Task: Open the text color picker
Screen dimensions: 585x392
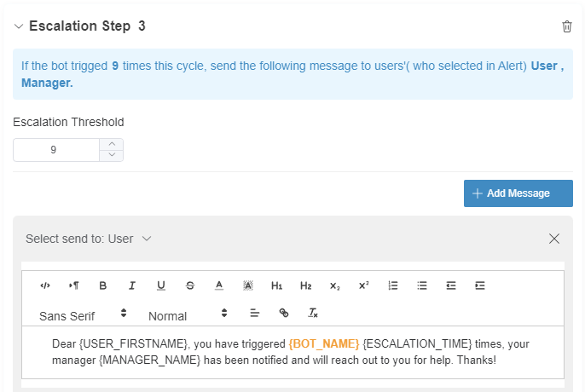Action: click(219, 285)
